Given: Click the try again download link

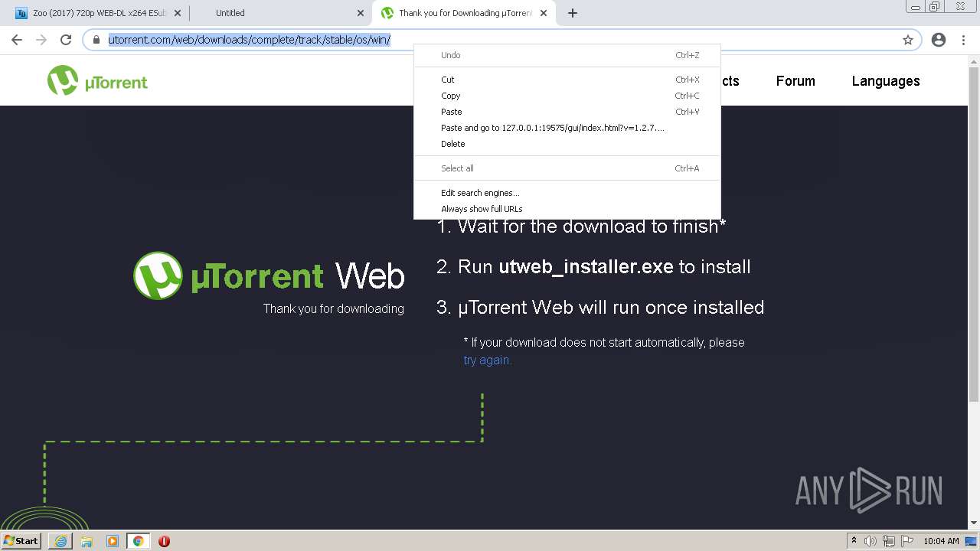Looking at the screenshot, I should tap(487, 360).
